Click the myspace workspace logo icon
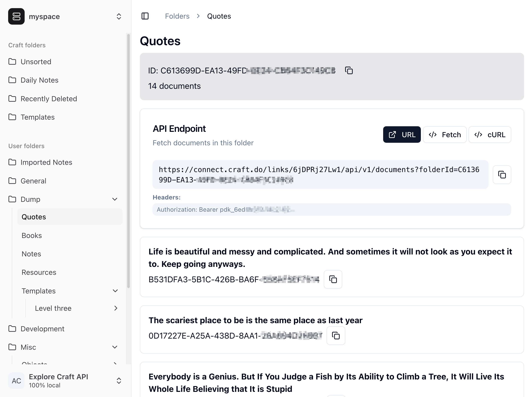The width and height of the screenshot is (532, 397). [x=16, y=16]
